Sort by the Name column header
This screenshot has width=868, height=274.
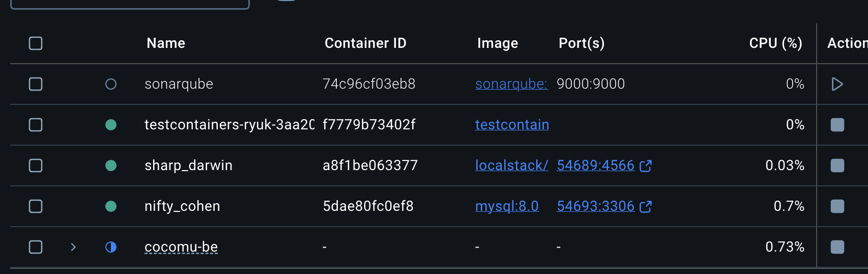[166, 43]
